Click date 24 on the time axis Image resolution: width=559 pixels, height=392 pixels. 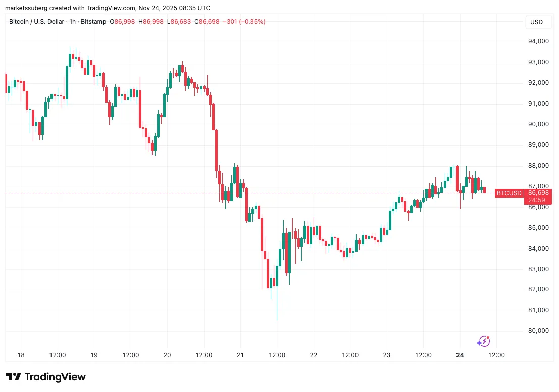point(460,355)
